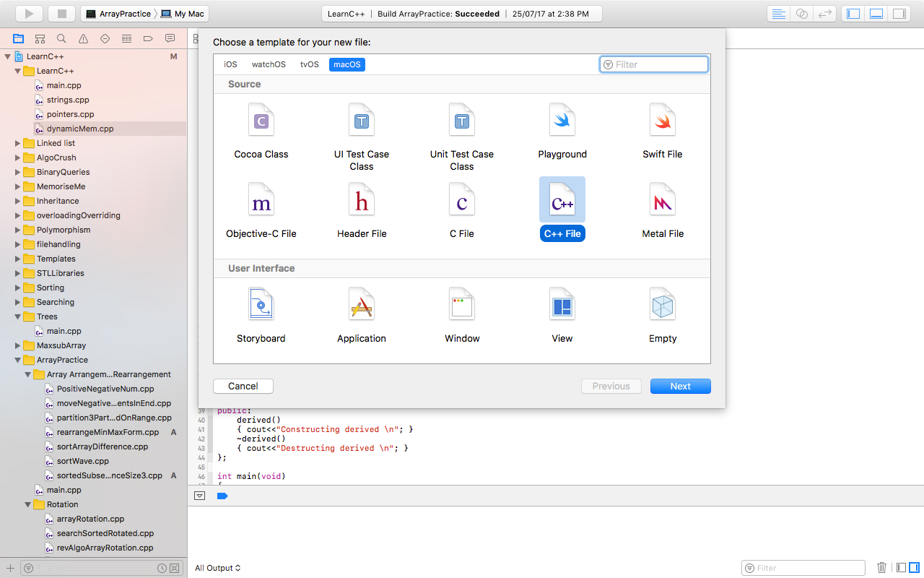Pick the Objective-C File template
The height and width of the screenshot is (578, 924).
click(261, 210)
